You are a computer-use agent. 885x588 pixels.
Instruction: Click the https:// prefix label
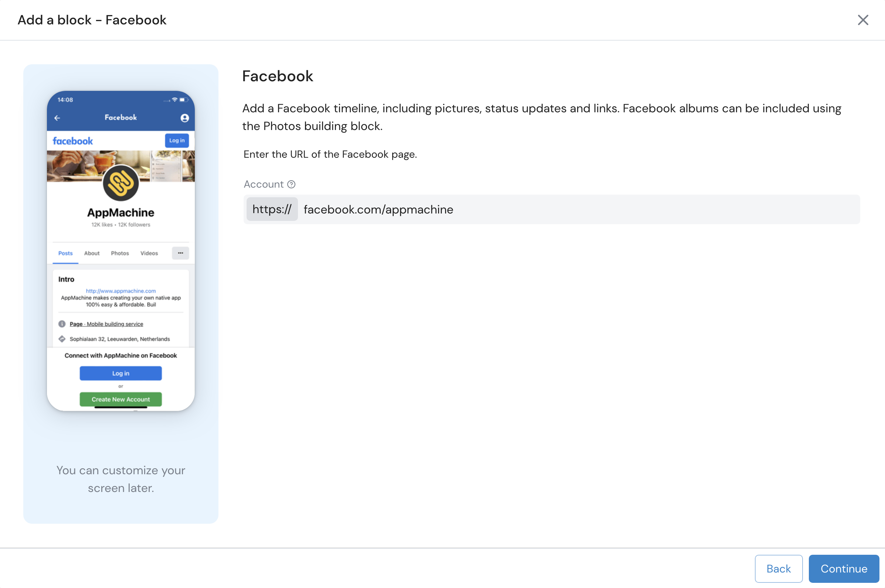272,209
